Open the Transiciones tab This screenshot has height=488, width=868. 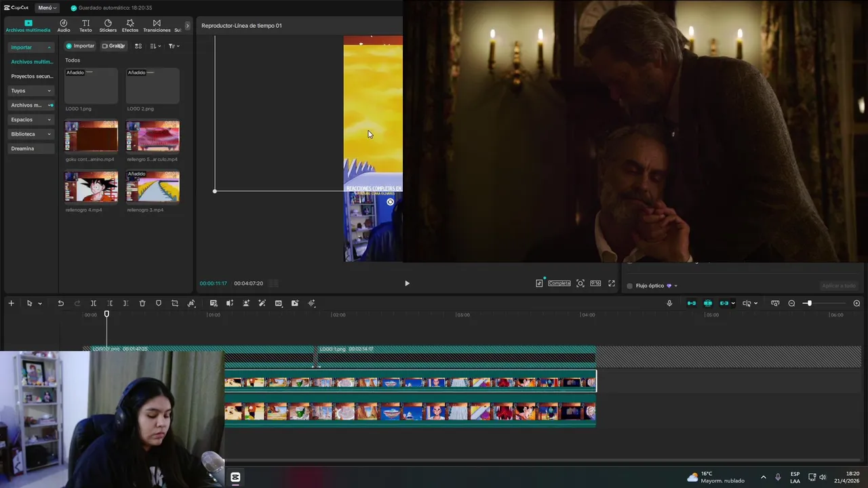click(157, 26)
